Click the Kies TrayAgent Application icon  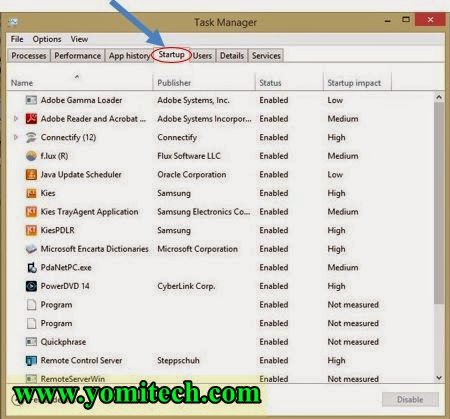tap(31, 212)
